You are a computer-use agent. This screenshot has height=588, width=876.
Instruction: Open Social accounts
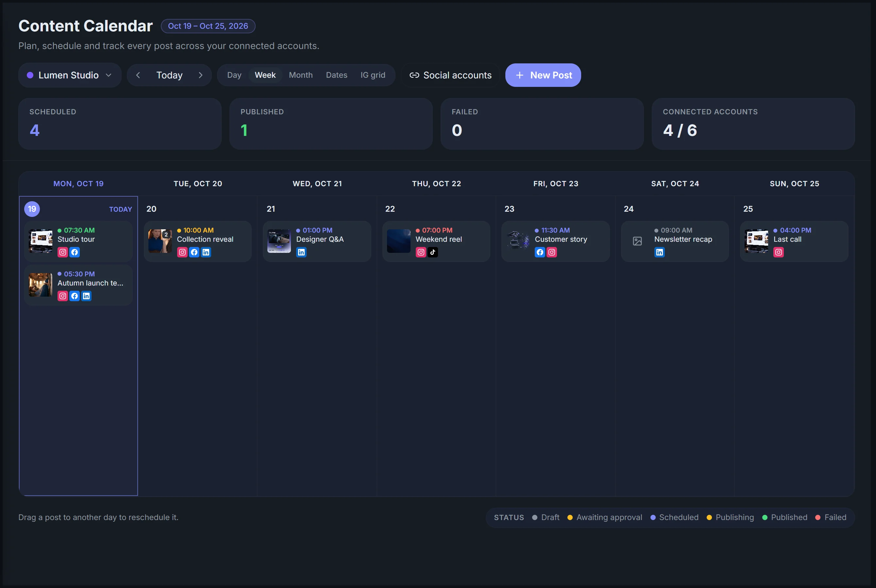point(450,75)
